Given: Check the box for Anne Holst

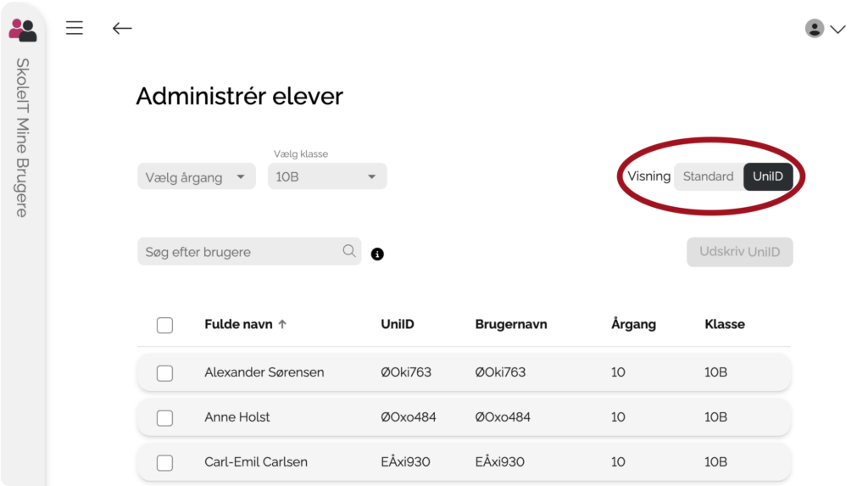Looking at the screenshot, I should click(x=164, y=417).
